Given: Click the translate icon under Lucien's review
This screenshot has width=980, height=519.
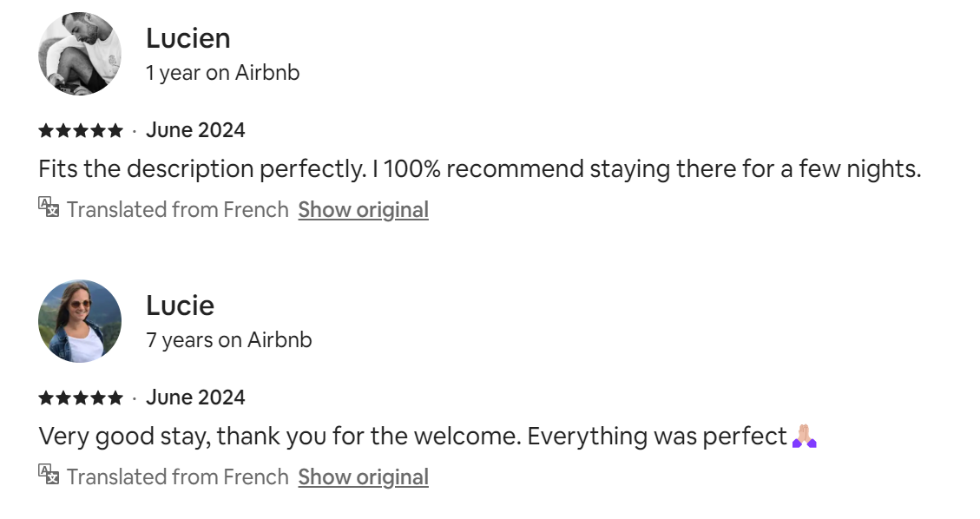Looking at the screenshot, I should coord(49,207).
